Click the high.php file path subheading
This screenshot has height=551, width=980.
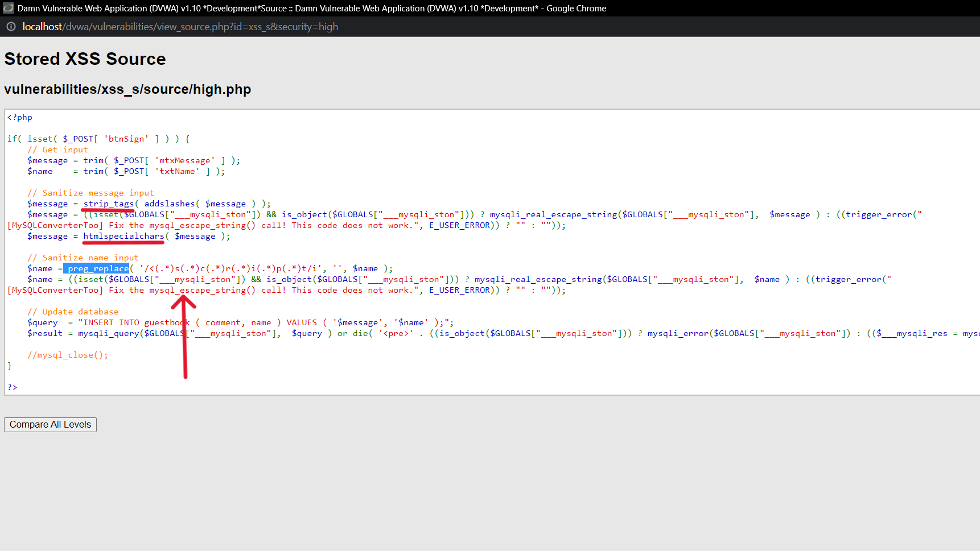(127, 89)
